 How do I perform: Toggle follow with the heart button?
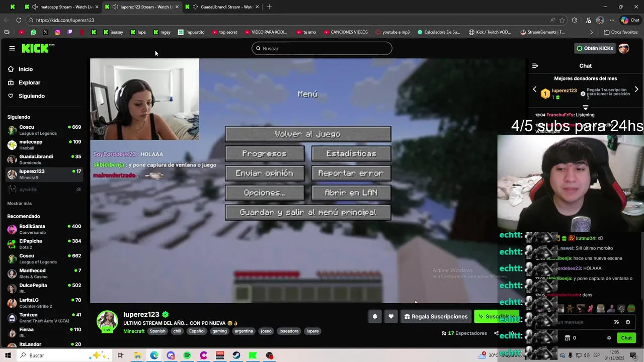pos(391,316)
